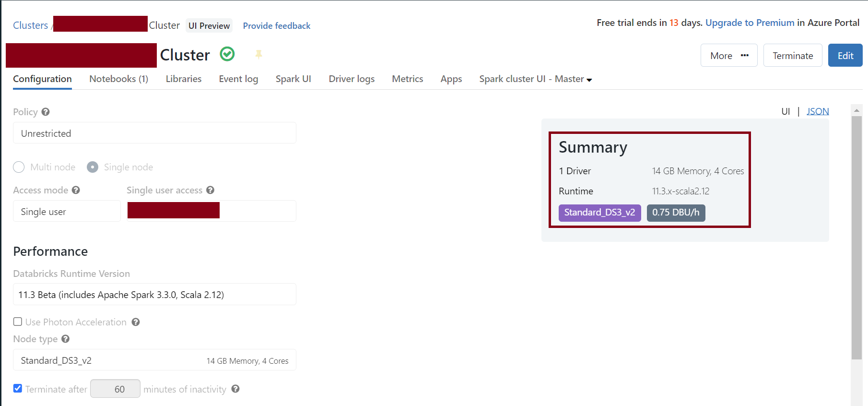Open the Libraries tab
The height and width of the screenshot is (406, 868).
pyautogui.click(x=184, y=79)
